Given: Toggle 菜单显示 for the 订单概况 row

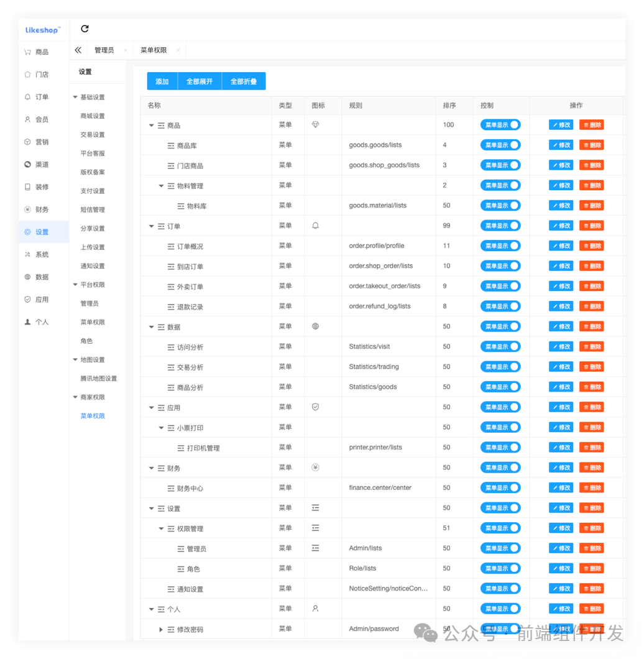Looking at the screenshot, I should coord(502,245).
